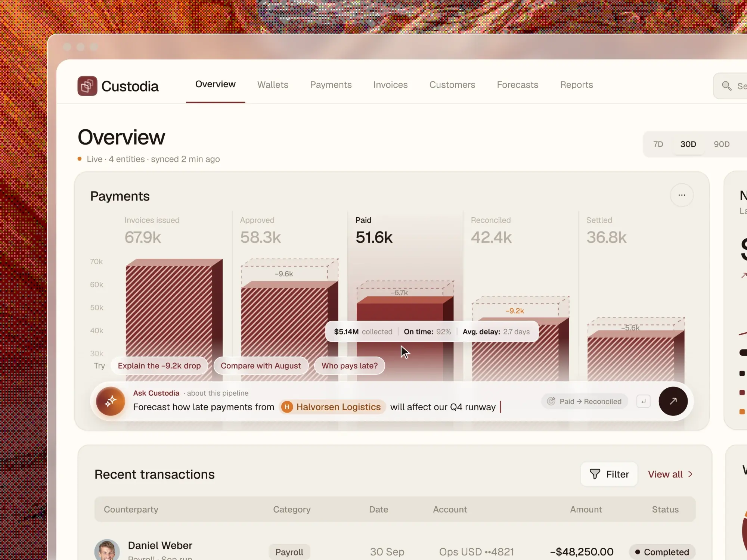This screenshot has height=560, width=747.
Task: Open the Wallets tab
Action: point(273,85)
